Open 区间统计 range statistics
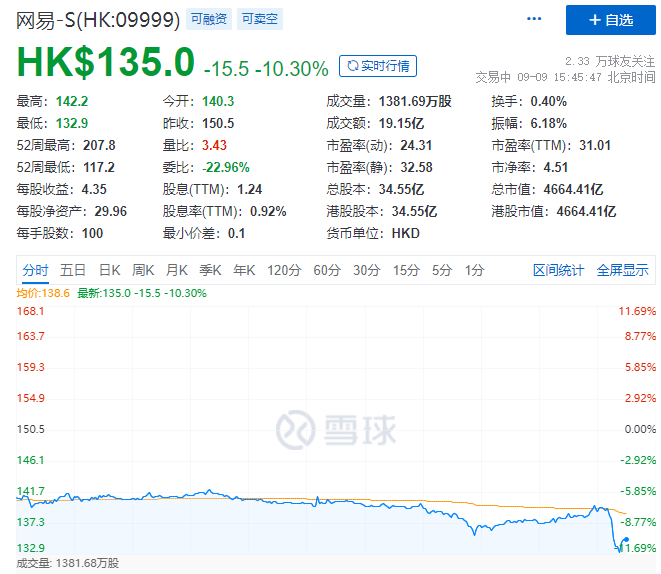661x574 pixels. pos(558,270)
